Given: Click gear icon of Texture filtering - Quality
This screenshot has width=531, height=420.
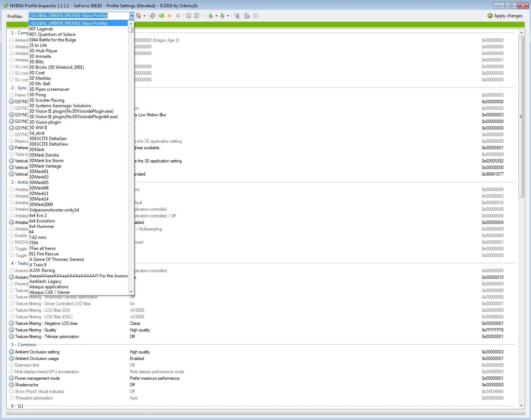Looking at the screenshot, I should tap(11, 330).
